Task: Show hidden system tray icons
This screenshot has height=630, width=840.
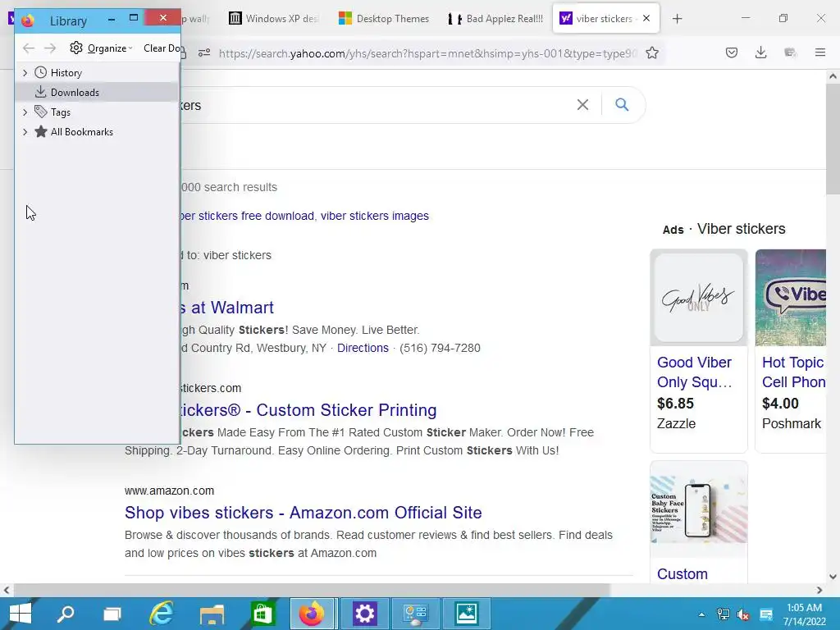Action: (x=701, y=614)
